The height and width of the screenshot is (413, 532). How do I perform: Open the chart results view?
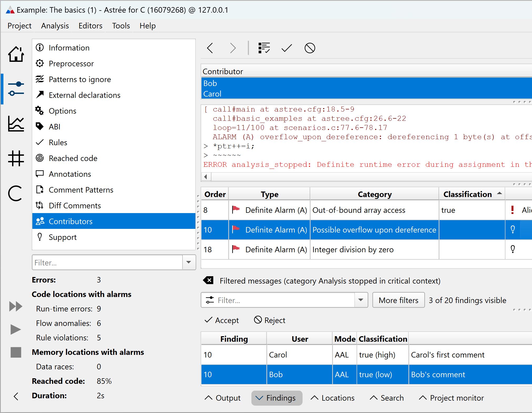(x=16, y=124)
